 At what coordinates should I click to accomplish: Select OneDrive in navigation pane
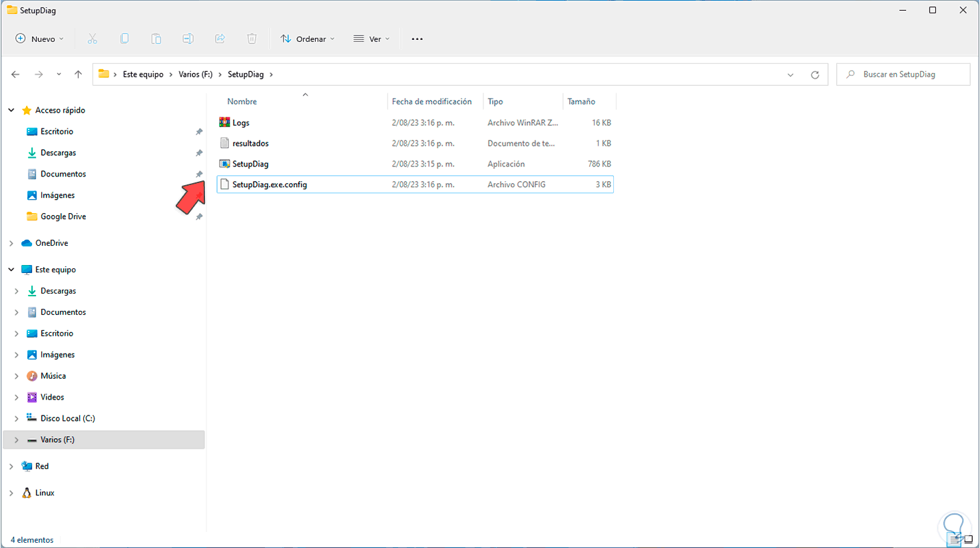[x=51, y=243]
